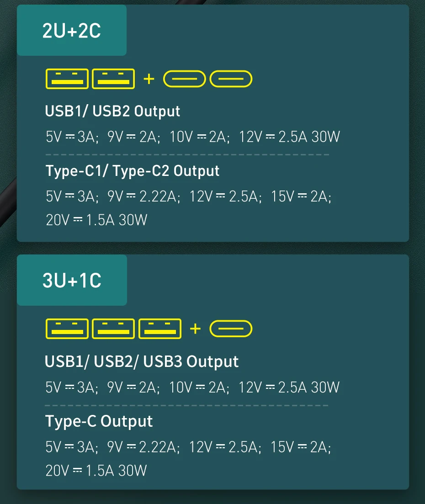The height and width of the screenshot is (504, 425).
Task: Click USB spec line under USB1/ USB2/ USB3 Output
Action: click(192, 387)
